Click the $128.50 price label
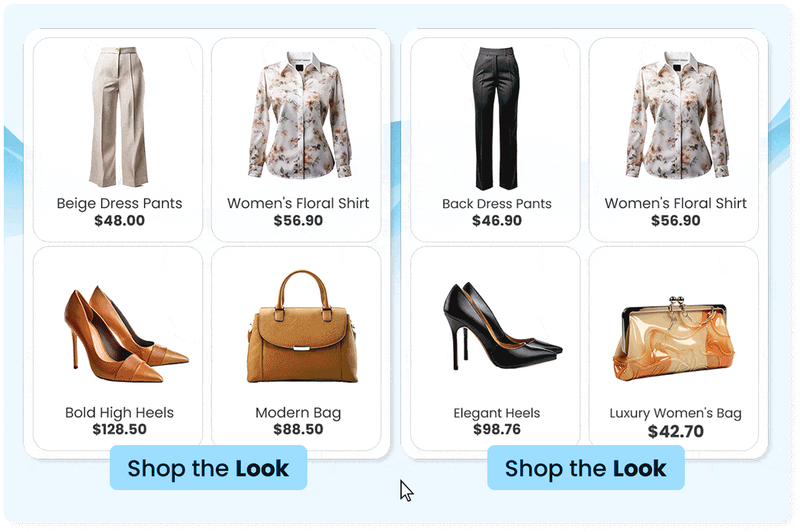Image resolution: width=800 pixels, height=532 pixels. tap(120, 429)
